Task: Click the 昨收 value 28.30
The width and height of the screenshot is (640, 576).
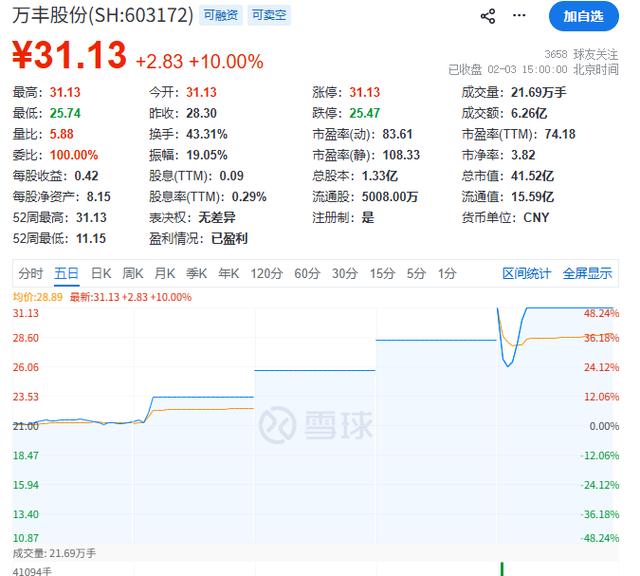Action: [202, 113]
